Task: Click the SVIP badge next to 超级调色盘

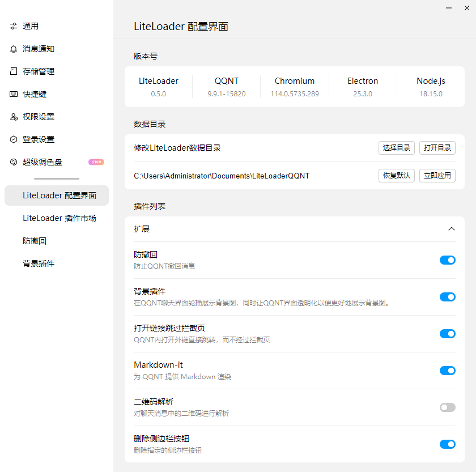Action: pos(96,162)
